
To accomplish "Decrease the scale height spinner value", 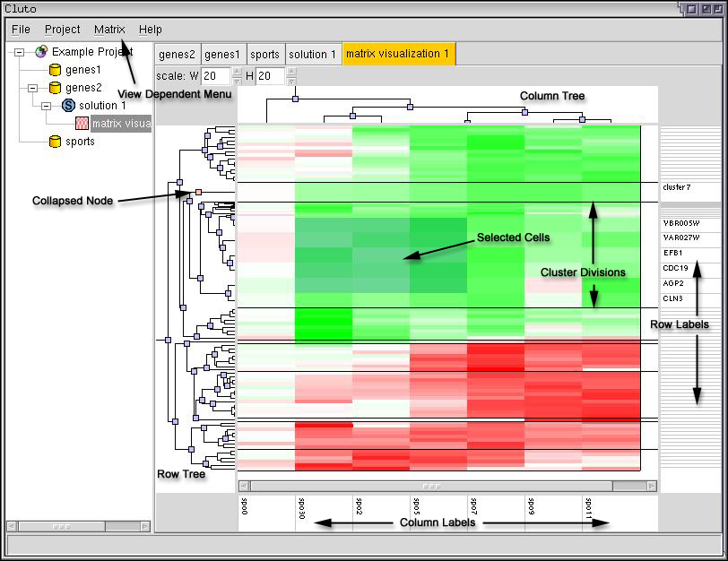I will point(292,81).
